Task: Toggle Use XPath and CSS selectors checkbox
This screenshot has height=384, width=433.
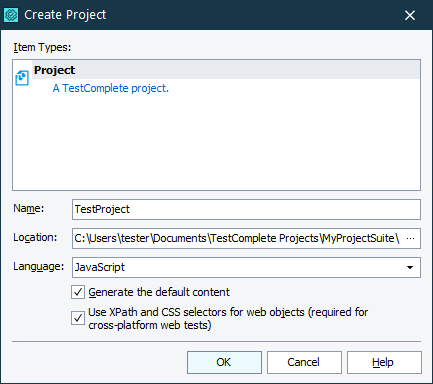Action: [x=78, y=318]
